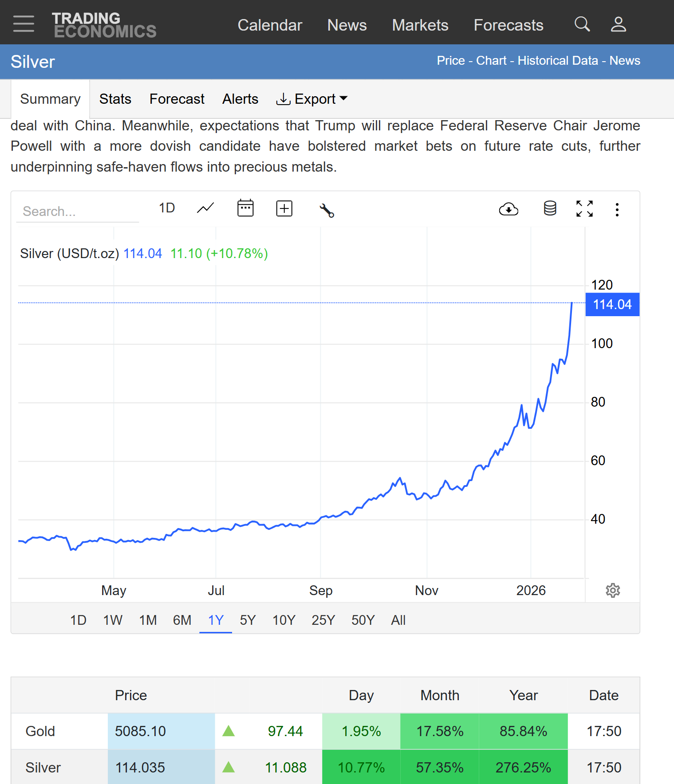Click Silver change value 11.088
The height and width of the screenshot is (784, 674).
coord(286,768)
